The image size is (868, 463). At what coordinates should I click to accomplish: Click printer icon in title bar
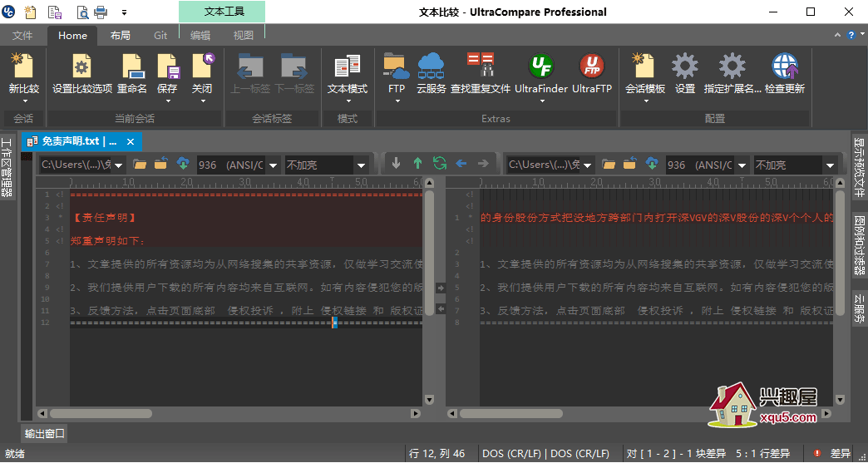pos(101,12)
